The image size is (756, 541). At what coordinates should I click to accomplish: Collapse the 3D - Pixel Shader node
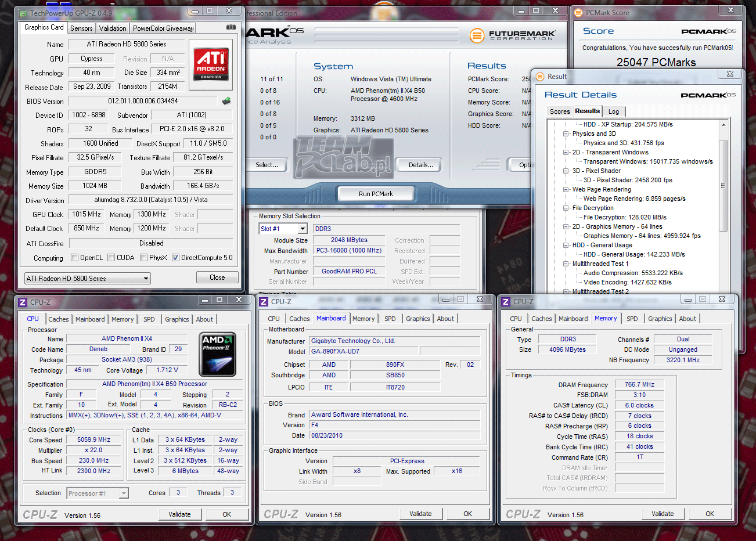coord(566,171)
